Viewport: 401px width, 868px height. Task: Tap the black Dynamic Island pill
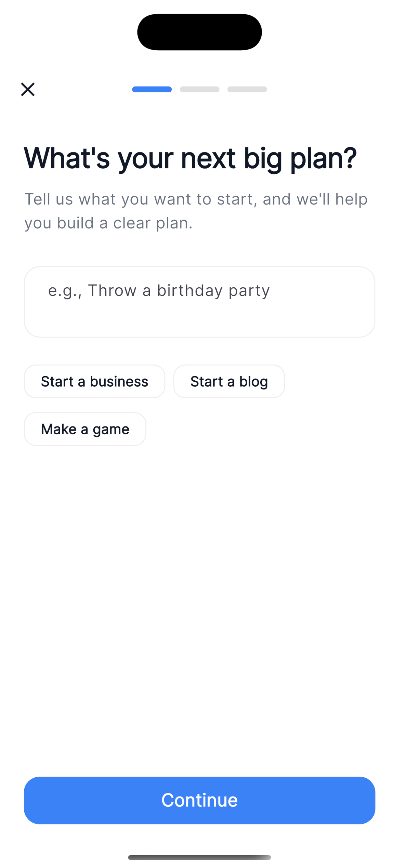point(200,32)
